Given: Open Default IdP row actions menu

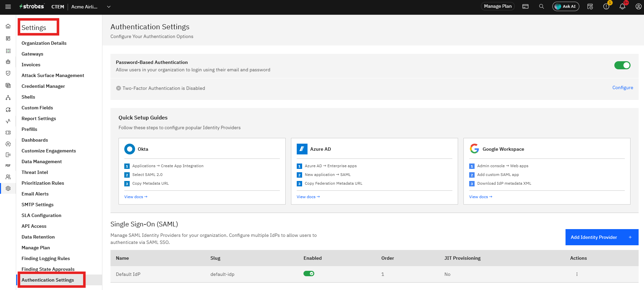Looking at the screenshot, I should [577, 274].
